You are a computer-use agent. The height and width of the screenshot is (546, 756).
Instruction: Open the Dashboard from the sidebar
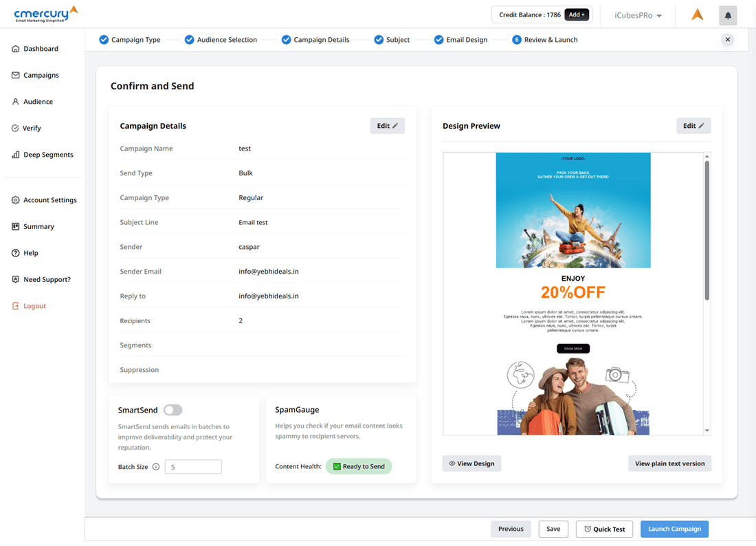click(41, 49)
